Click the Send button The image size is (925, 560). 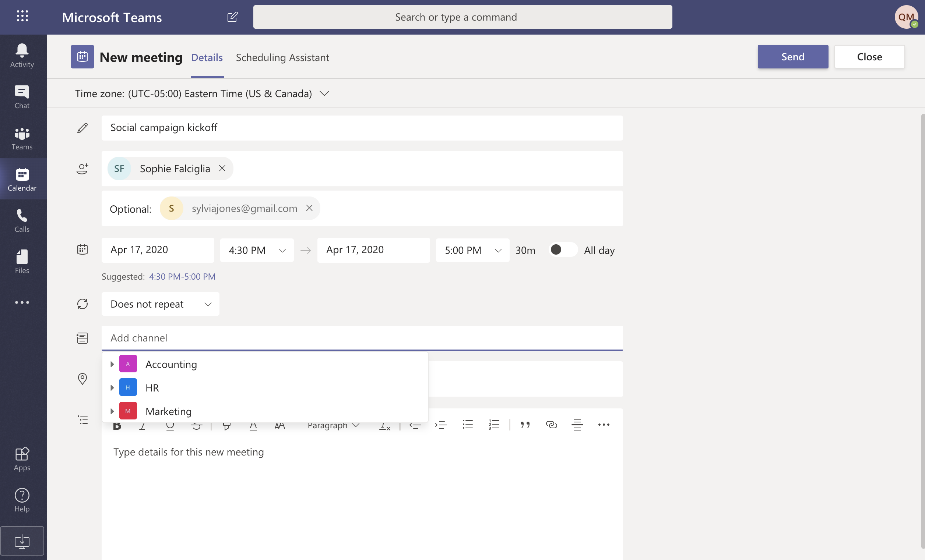click(793, 56)
